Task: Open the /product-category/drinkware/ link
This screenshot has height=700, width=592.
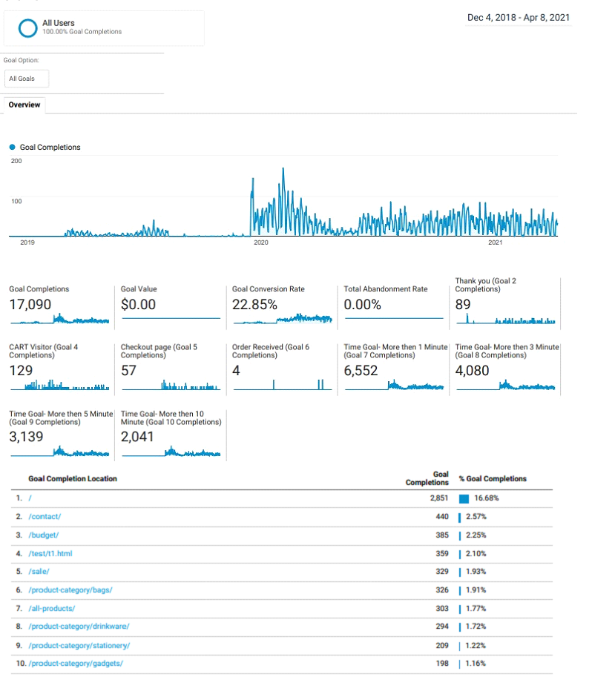Action: click(x=79, y=627)
